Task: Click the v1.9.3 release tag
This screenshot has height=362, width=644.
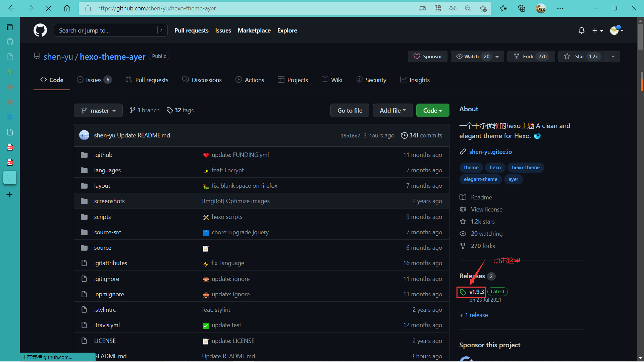Action: pyautogui.click(x=476, y=292)
